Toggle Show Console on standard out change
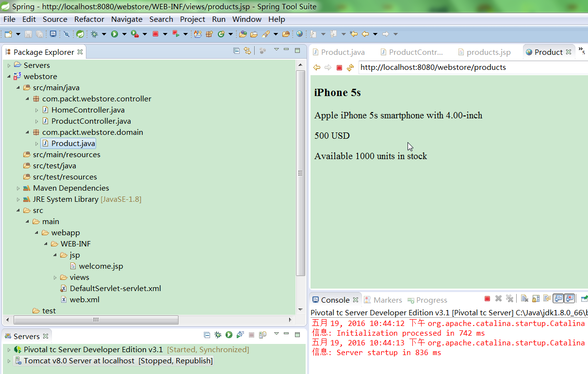 [558, 299]
